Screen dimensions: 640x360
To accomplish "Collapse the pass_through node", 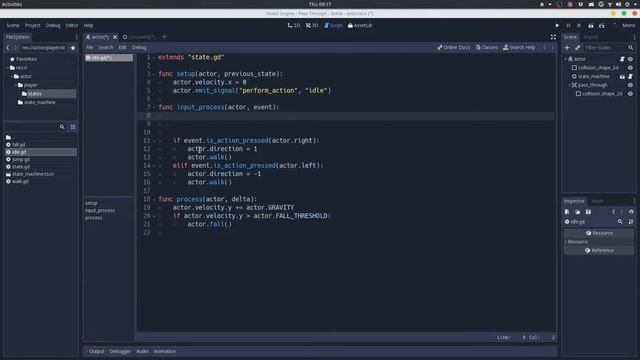I will pos(570,85).
